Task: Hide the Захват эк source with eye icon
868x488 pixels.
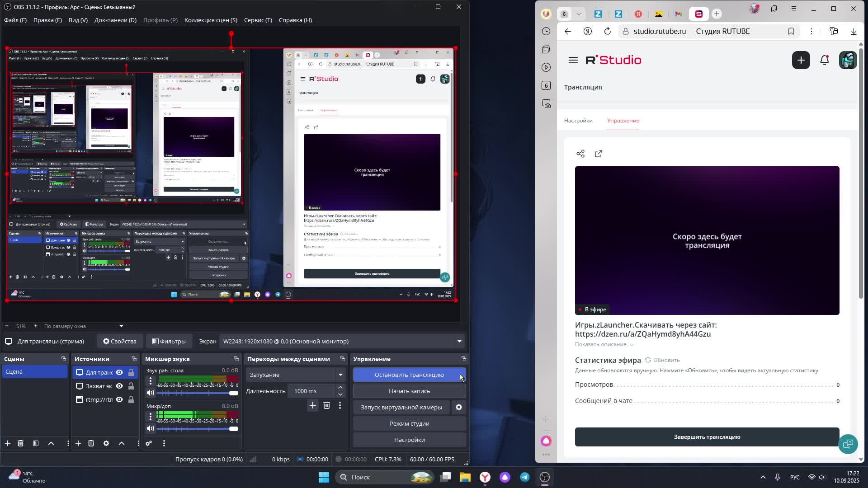Action: (x=119, y=386)
